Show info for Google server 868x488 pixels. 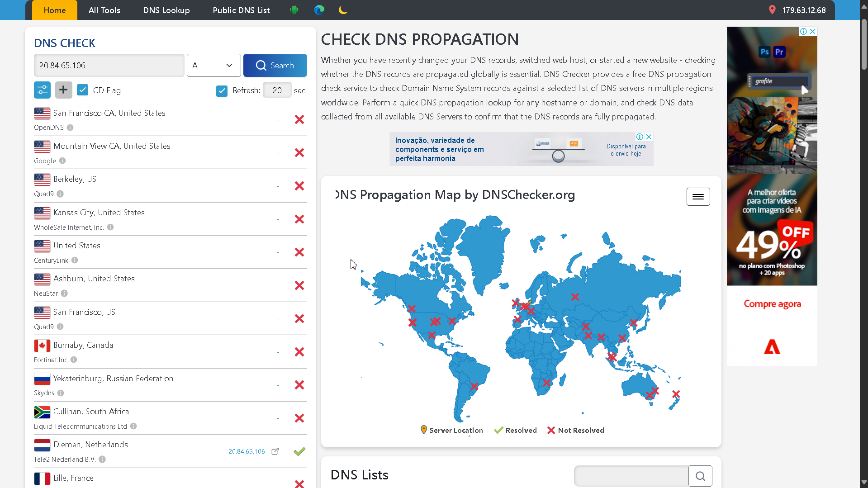coord(62,161)
